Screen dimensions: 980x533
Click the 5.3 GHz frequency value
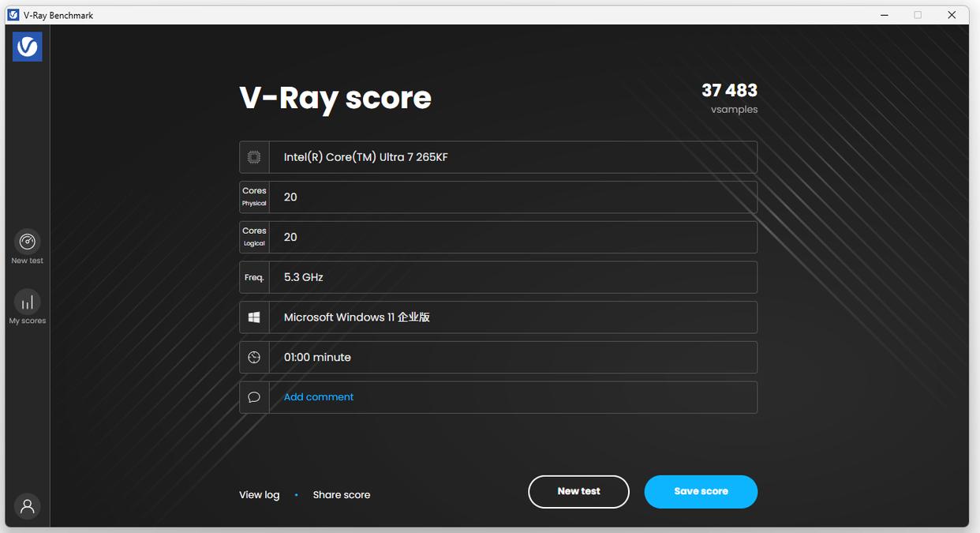tap(304, 277)
